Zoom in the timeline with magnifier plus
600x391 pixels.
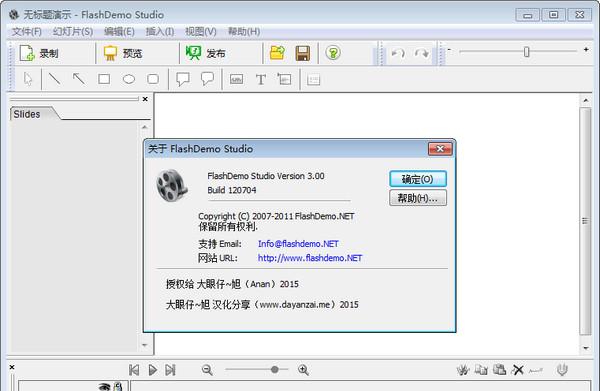[x=303, y=370]
